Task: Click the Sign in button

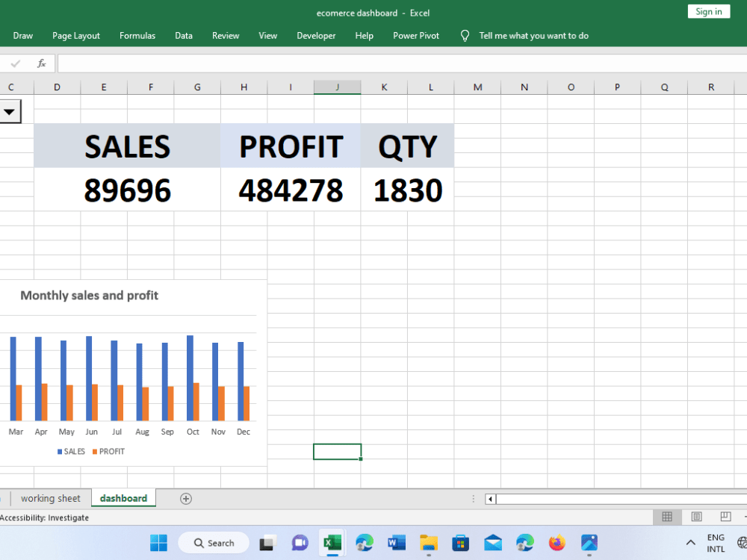Action: tap(707, 11)
